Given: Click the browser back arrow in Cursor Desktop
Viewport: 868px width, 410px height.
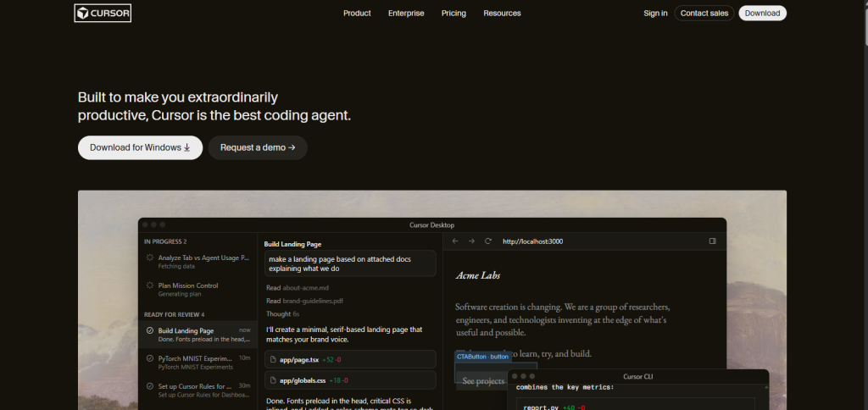Looking at the screenshot, I should pyautogui.click(x=455, y=241).
